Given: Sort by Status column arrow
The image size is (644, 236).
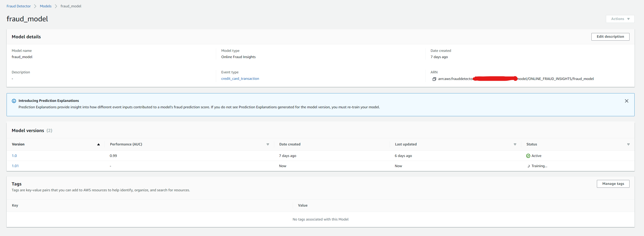Looking at the screenshot, I should [x=628, y=144].
